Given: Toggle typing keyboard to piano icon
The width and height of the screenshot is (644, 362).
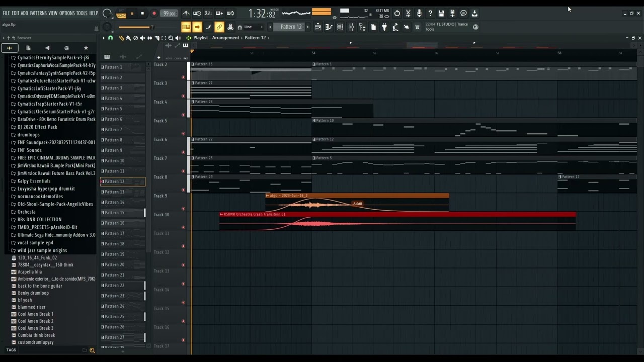Looking at the screenshot, I should [186, 27].
